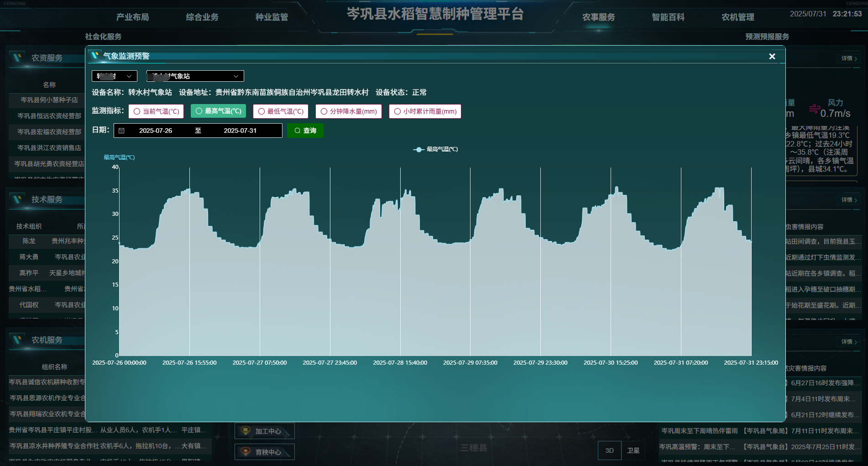The image size is (868, 466).
Task: Click the 气象监测预警 title logo icon
Action: [x=95, y=56]
